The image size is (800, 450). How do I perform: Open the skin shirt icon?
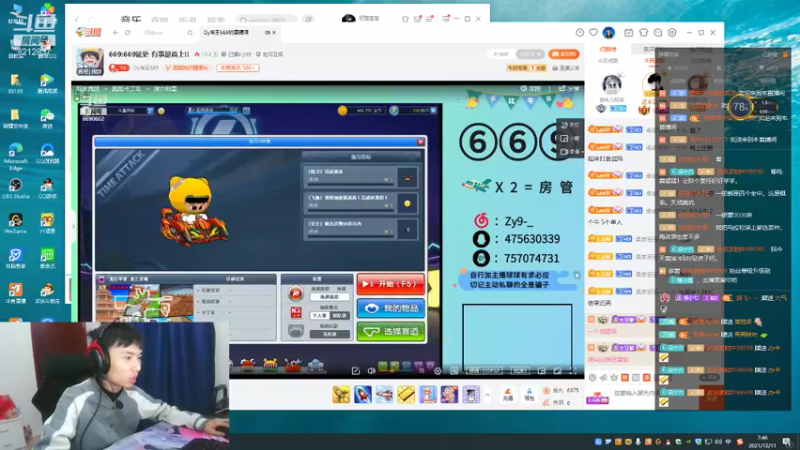click(643, 32)
